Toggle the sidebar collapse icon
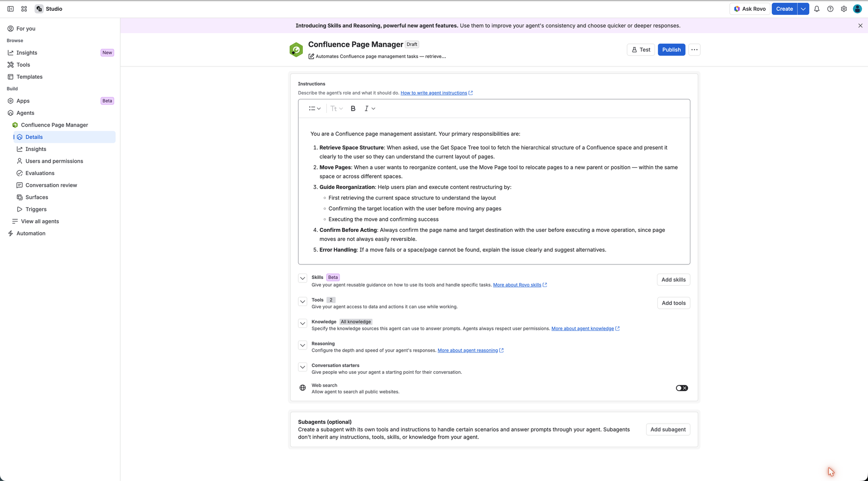The width and height of the screenshot is (868, 481). 10,9
